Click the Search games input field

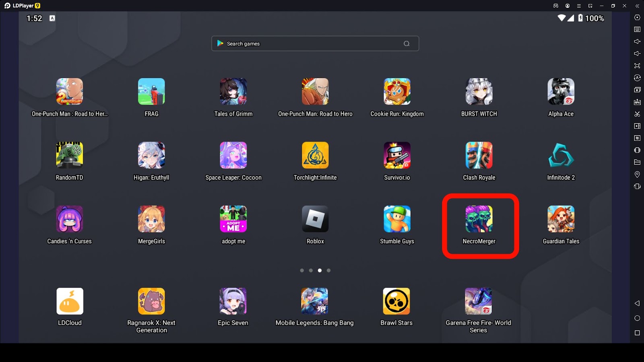tap(315, 43)
